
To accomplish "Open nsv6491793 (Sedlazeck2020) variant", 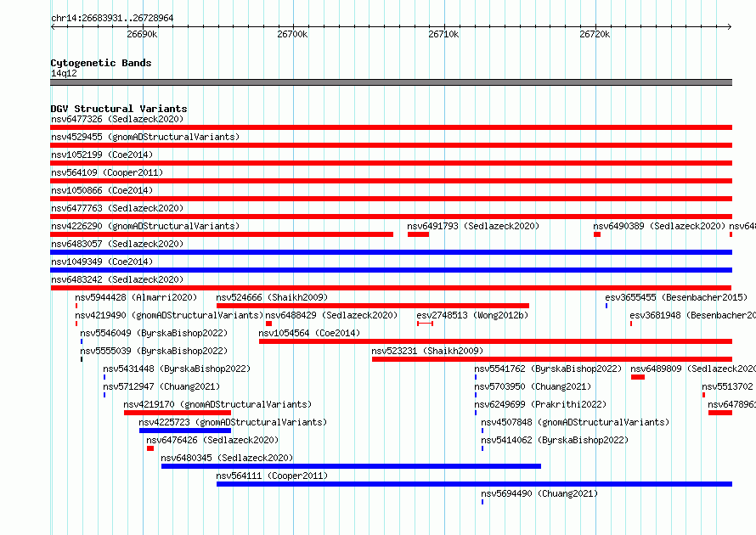I will pyautogui.click(x=473, y=226).
